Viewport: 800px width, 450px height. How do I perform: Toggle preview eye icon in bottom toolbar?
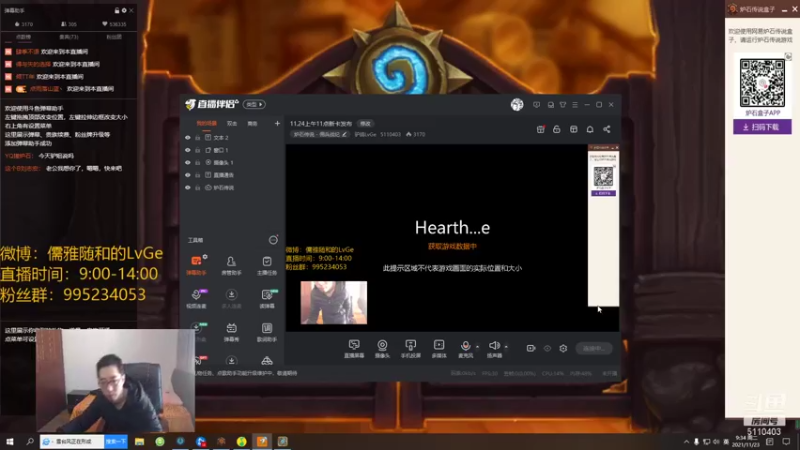pyautogui.click(x=547, y=348)
